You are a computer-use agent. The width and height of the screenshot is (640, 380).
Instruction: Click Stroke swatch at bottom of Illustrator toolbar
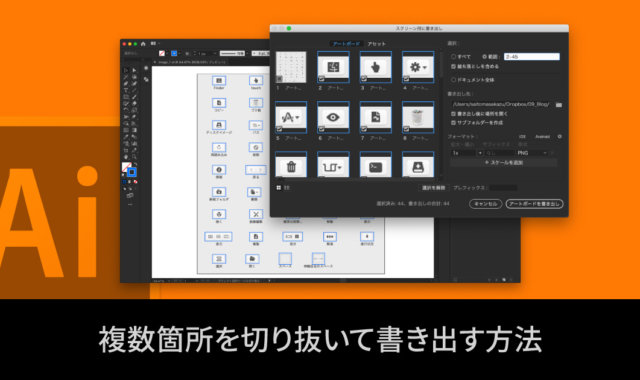[x=132, y=172]
